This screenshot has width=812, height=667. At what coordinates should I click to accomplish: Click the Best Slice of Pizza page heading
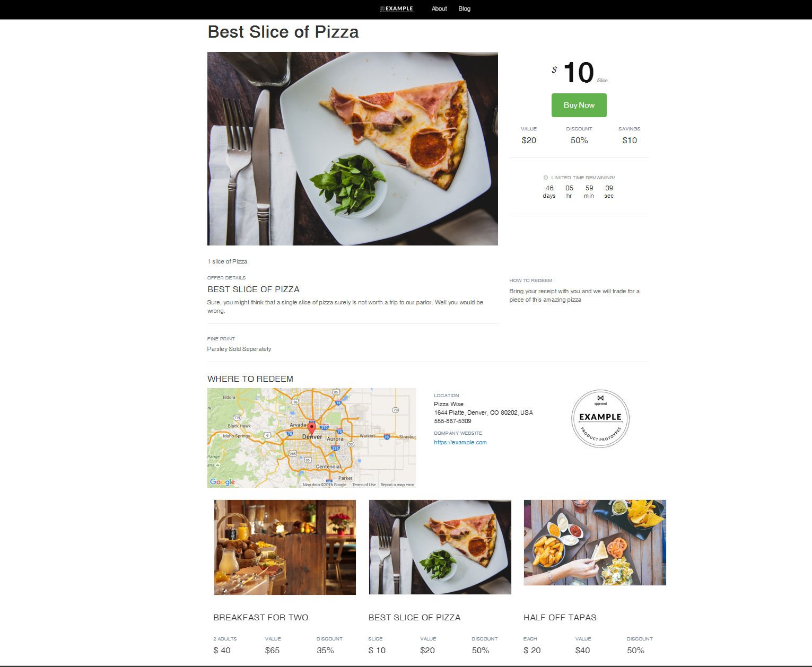click(x=283, y=32)
